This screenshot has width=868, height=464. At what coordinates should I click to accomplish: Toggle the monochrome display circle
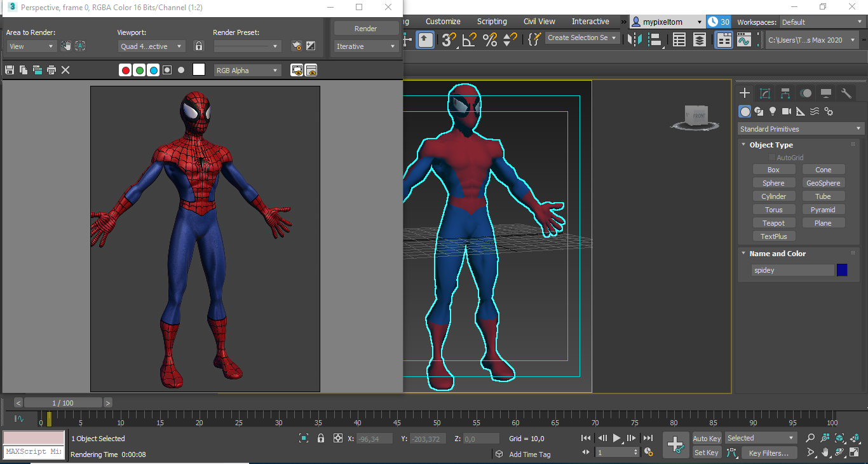pyautogui.click(x=181, y=70)
